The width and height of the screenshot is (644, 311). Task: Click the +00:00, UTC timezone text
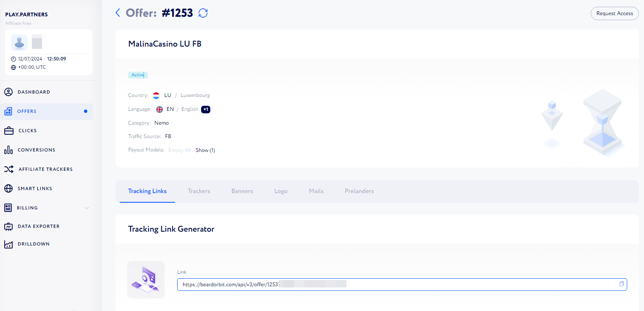(32, 67)
